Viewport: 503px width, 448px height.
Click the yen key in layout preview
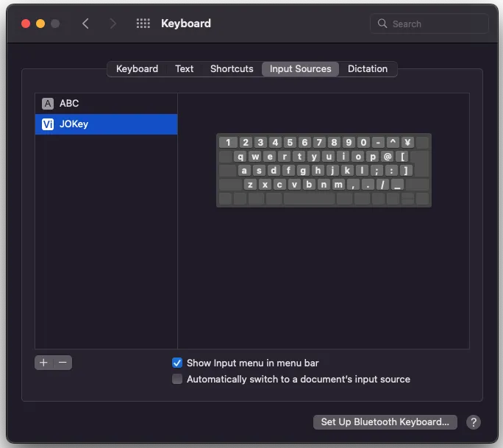click(x=407, y=142)
